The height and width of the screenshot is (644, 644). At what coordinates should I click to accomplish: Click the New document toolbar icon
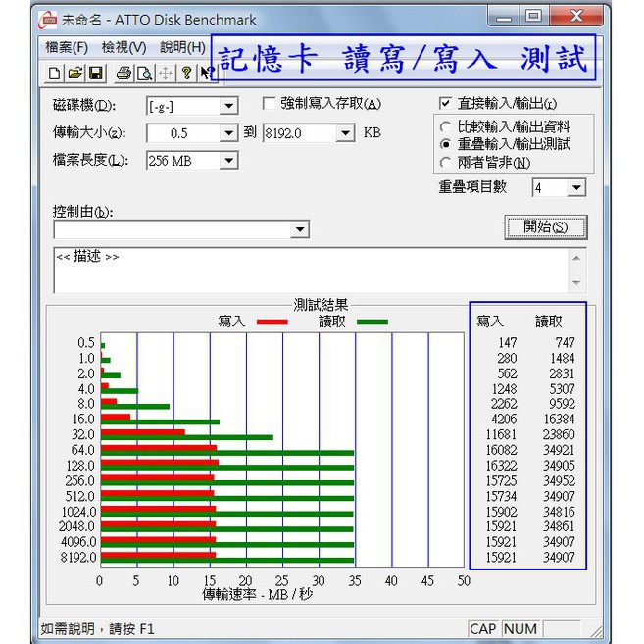tap(54, 74)
